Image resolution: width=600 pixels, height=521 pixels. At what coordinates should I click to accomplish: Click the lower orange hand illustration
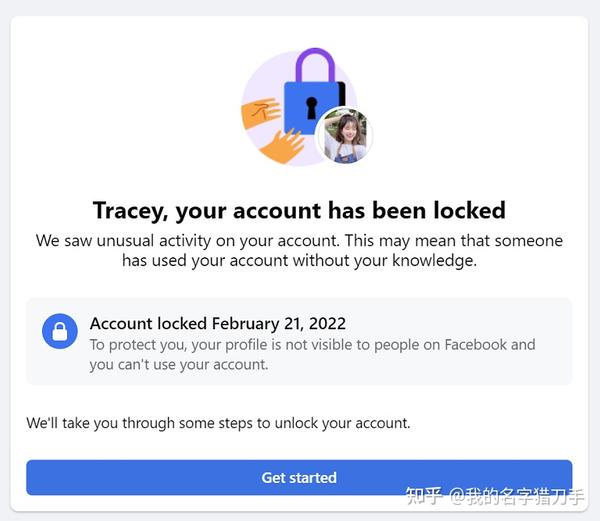[x=282, y=147]
